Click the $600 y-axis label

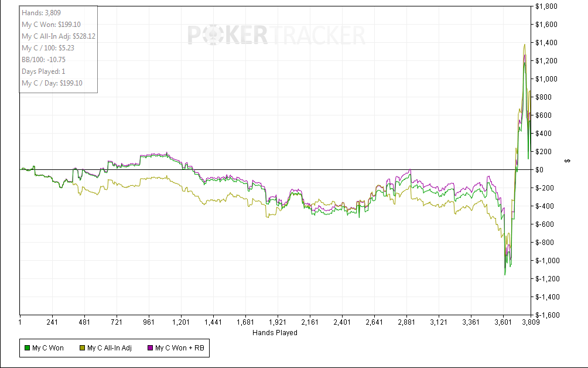(543, 115)
